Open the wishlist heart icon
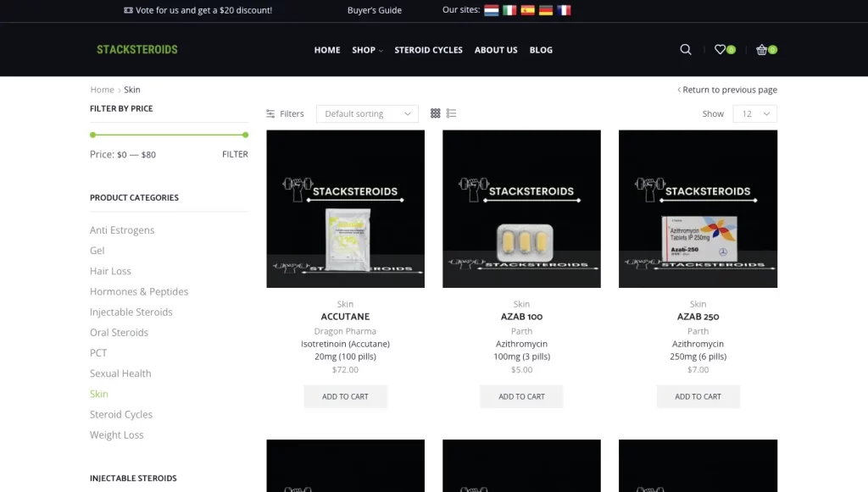Viewport: 868px width, 492px height. coord(720,50)
